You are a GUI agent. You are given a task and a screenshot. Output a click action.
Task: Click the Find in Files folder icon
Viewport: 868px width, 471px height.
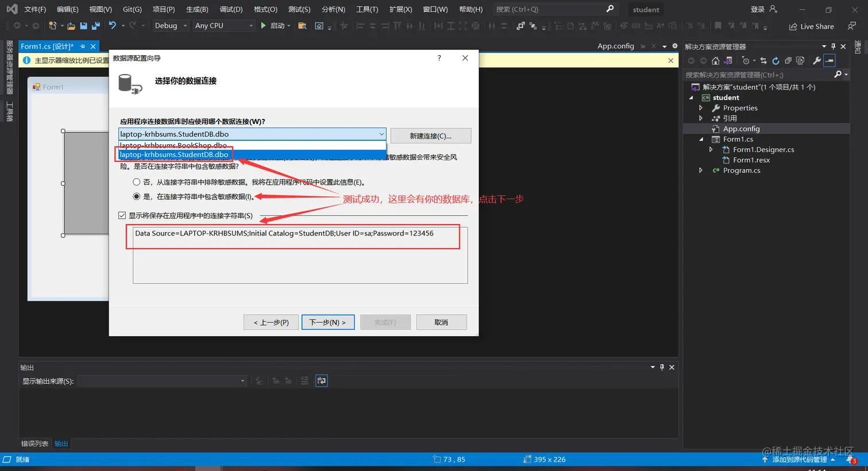click(x=303, y=26)
